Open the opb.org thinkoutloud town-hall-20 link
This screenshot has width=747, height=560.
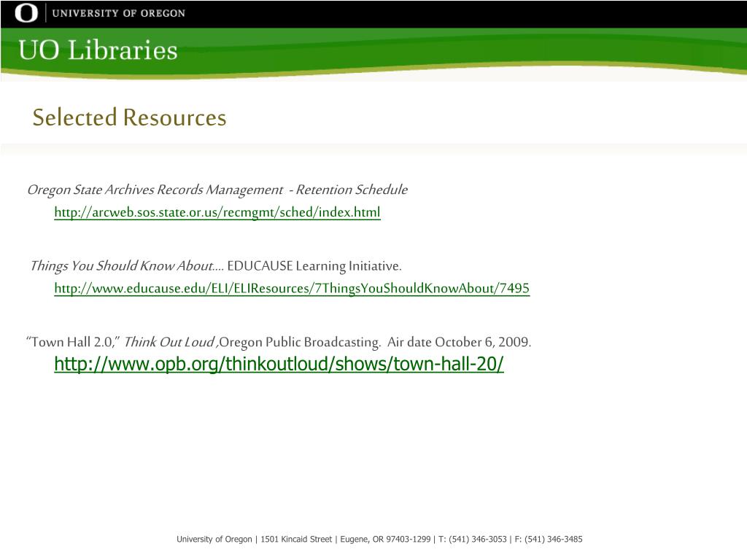click(x=279, y=364)
